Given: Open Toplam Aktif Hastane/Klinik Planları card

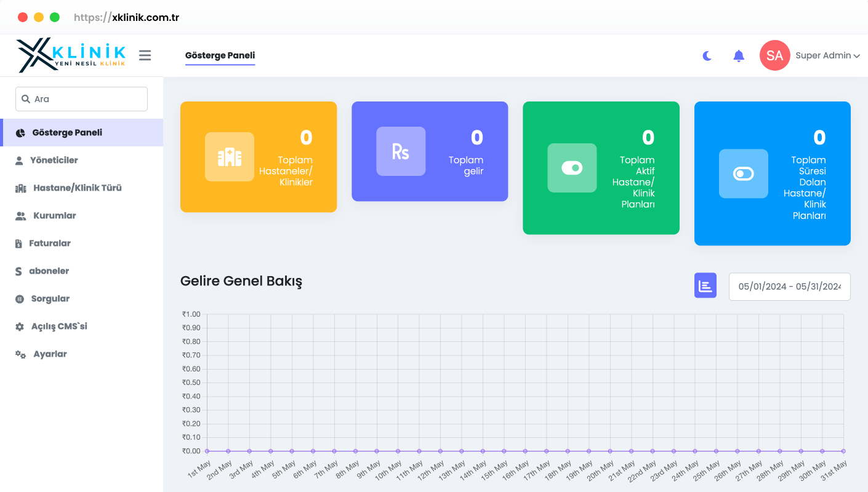Looking at the screenshot, I should click(x=601, y=168).
